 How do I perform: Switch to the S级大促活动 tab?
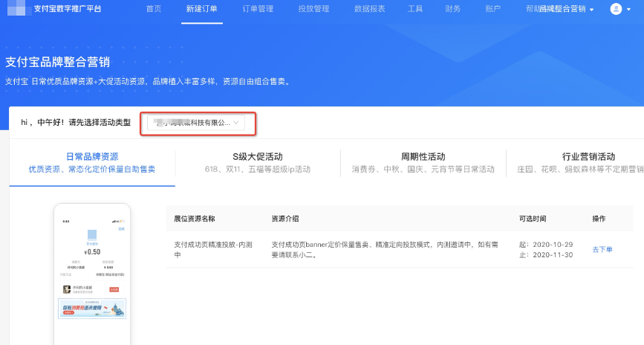(x=258, y=162)
